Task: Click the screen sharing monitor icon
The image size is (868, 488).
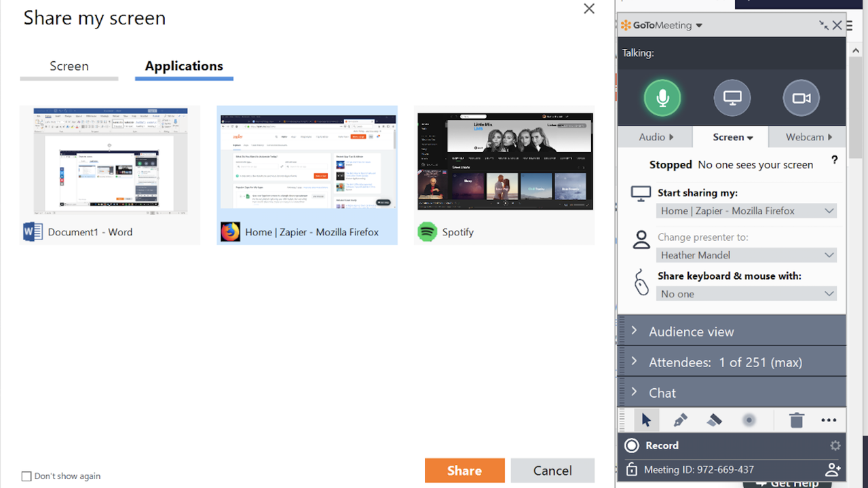Action: point(732,98)
